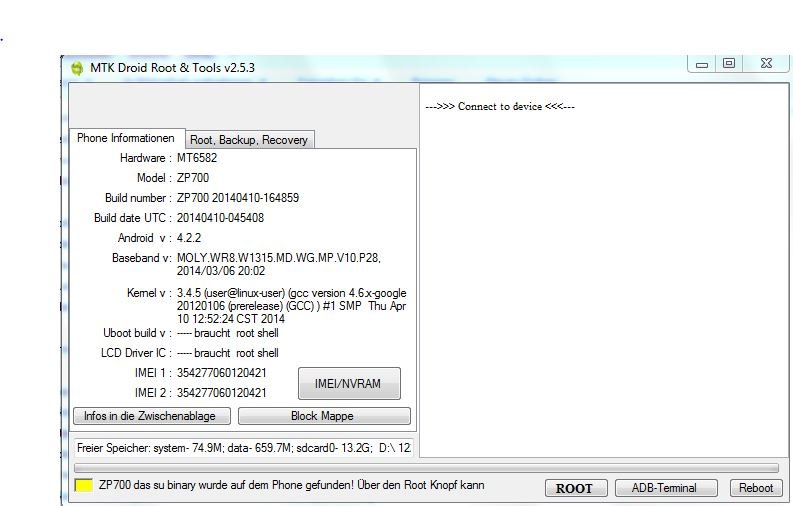
Task: Click the window title MTK Droid Root & Tools
Action: [x=172, y=68]
